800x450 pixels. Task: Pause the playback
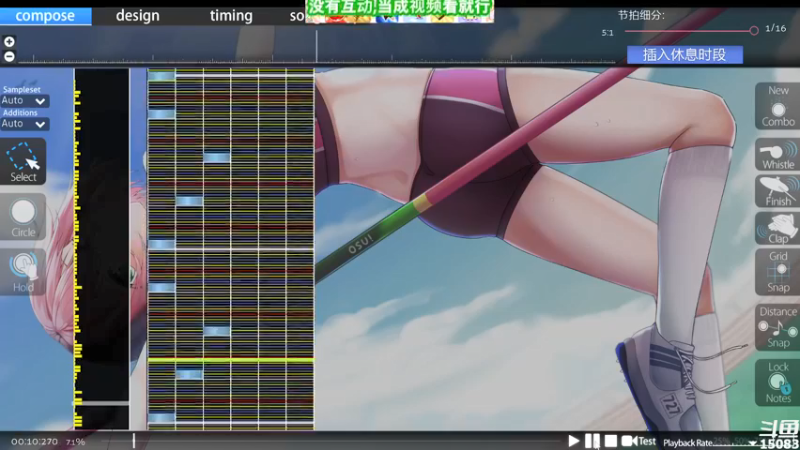click(592, 441)
